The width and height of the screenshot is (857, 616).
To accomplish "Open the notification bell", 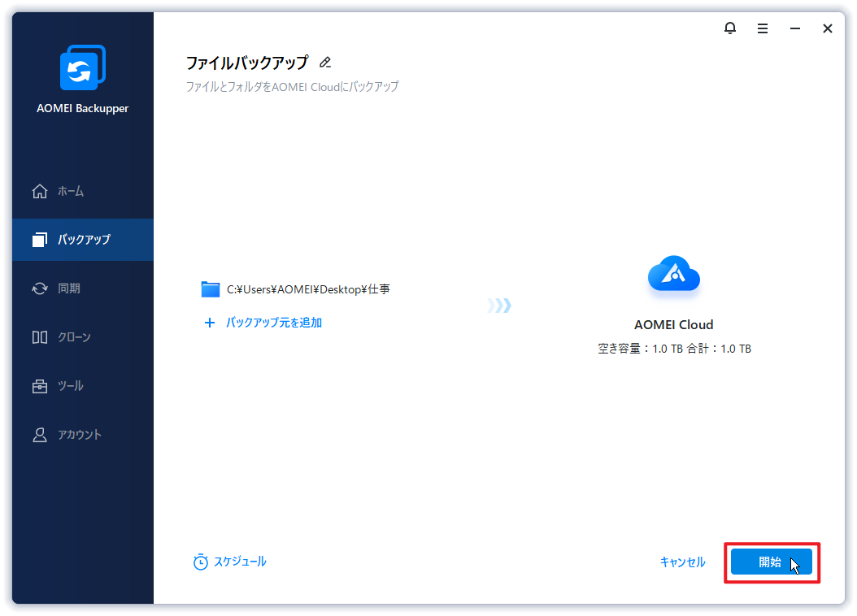I will point(729,28).
